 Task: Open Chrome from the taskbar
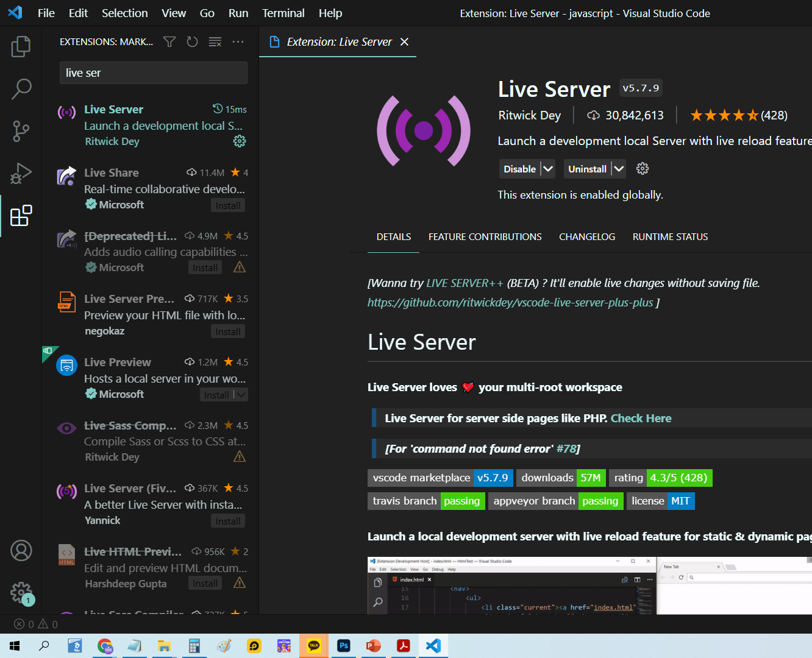(x=105, y=646)
